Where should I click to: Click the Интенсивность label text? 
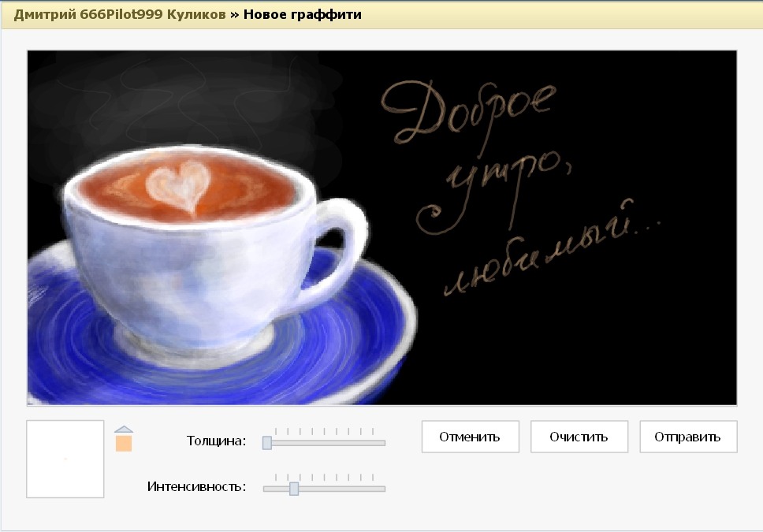[197, 487]
